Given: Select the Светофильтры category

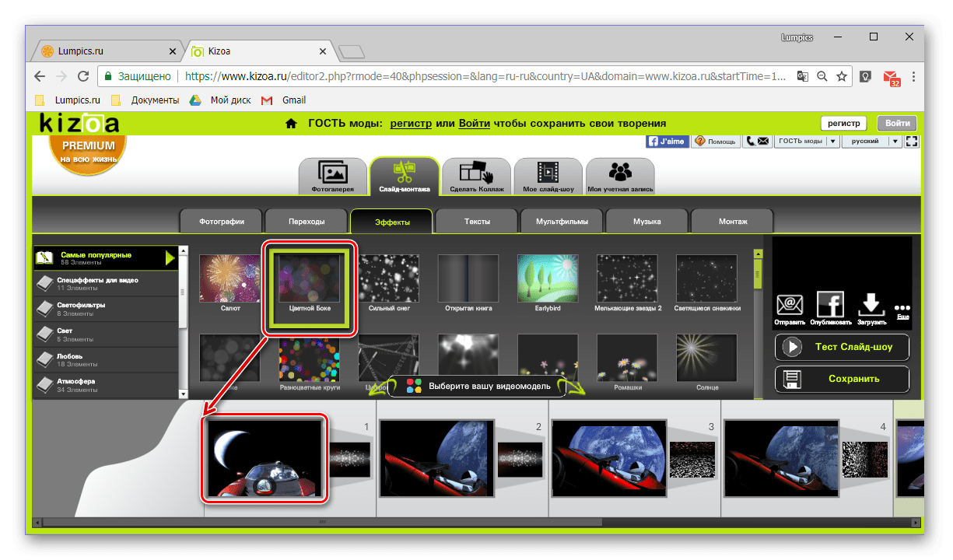Looking at the screenshot, I should click(x=106, y=309).
